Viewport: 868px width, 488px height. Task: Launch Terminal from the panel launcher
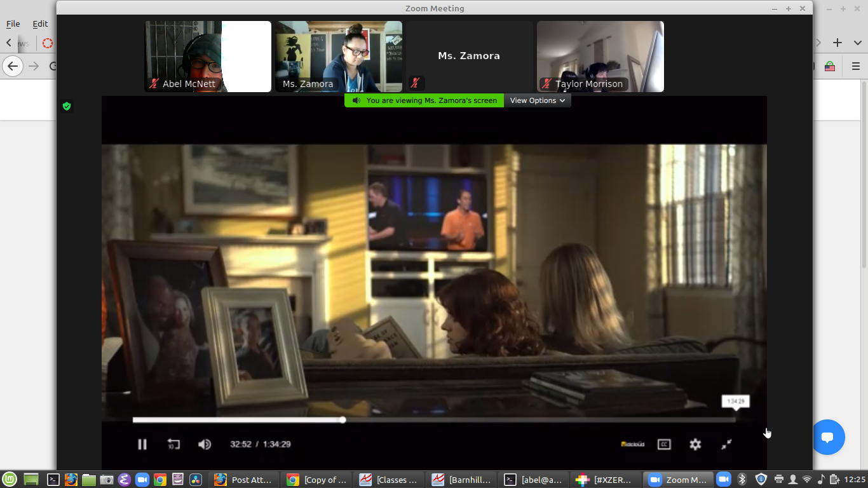coord(54,480)
